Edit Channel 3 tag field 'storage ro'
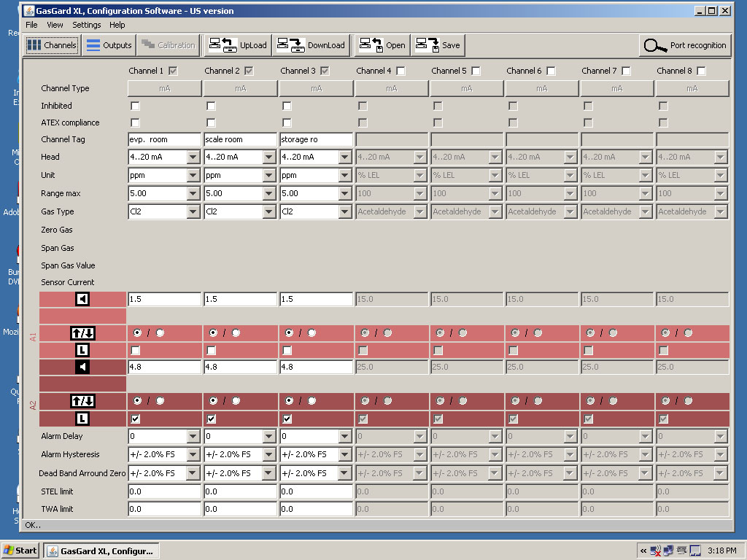Screen dimensions: 747x560 pyautogui.click(x=317, y=139)
